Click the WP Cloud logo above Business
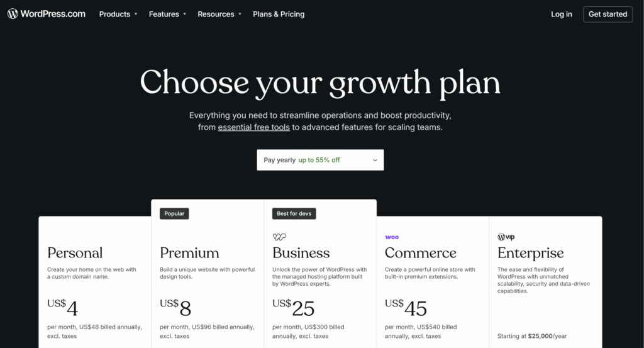Image resolution: width=644 pixels, height=348 pixels. click(279, 237)
